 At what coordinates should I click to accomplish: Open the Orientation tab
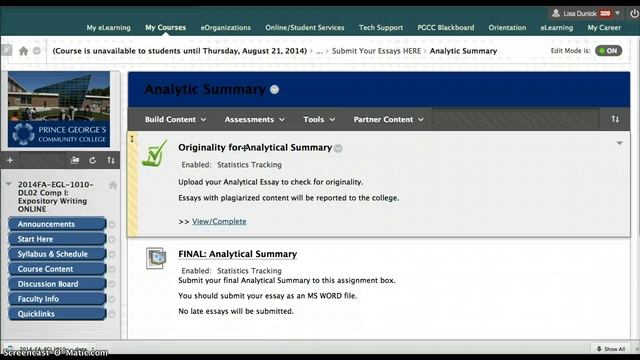coord(507,28)
